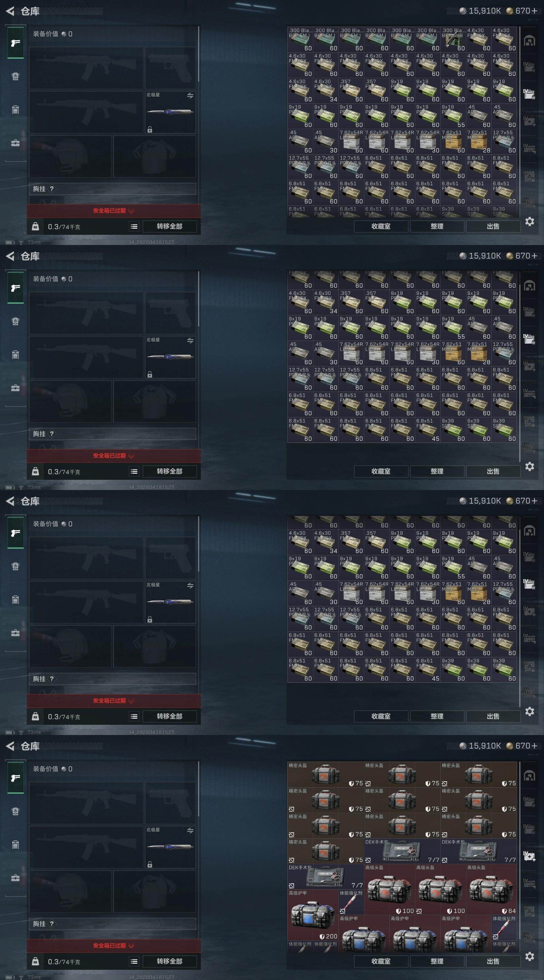
Task: Toggle 北极星 swap arrows on .300 Blackout screen
Action: 190,96
